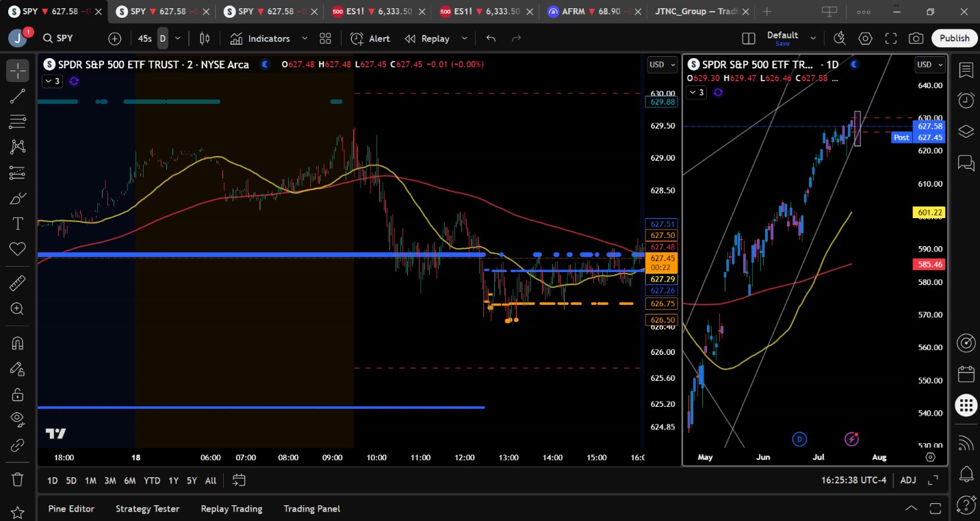Open chart settings from the top toolbar
The image size is (980, 521).
[866, 38]
